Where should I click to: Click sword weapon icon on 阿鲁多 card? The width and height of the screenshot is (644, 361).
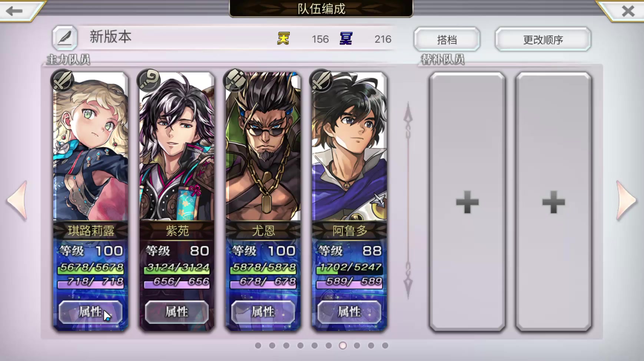321,80
